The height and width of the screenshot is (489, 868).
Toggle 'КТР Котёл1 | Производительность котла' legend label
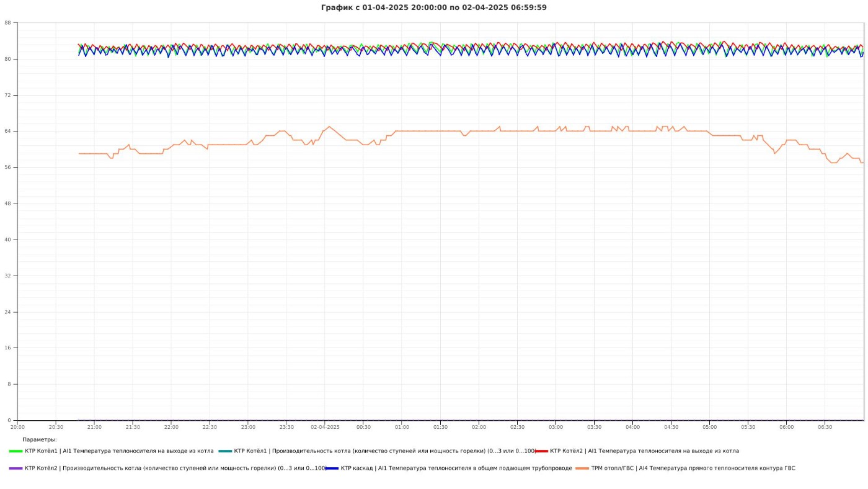click(384, 451)
